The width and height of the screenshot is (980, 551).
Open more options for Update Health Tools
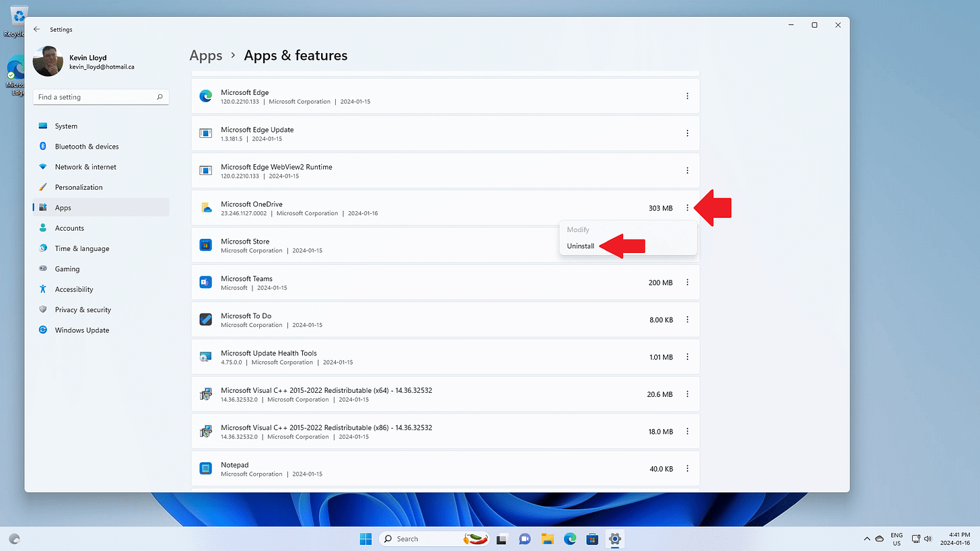click(x=687, y=357)
